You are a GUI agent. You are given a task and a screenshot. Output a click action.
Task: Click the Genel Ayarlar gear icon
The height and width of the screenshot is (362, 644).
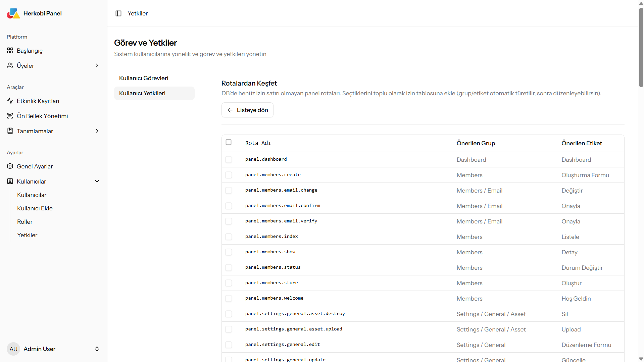[10, 166]
